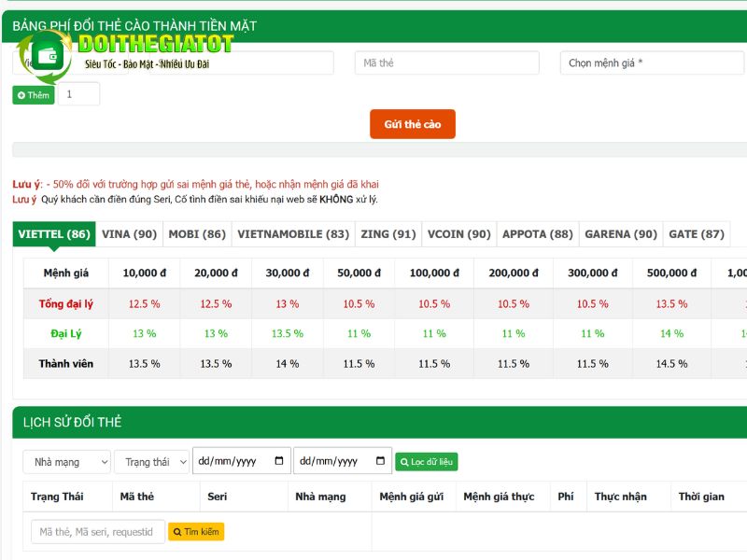Select the VIETTEL (86) tab
Screen dimensions: 747x560
pos(54,234)
